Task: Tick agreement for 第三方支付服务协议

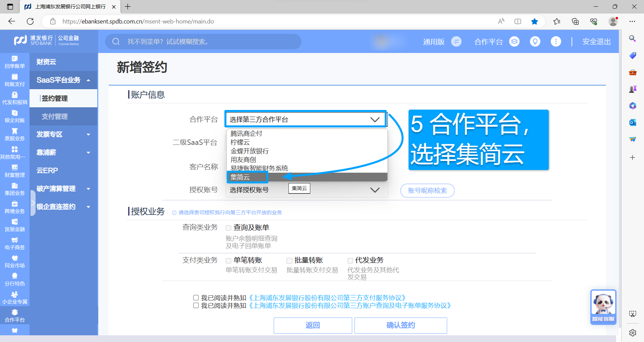Action: (x=196, y=297)
